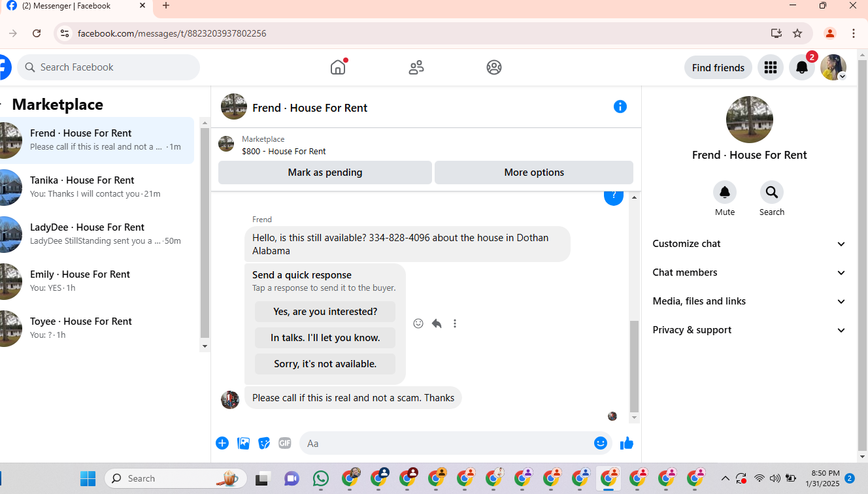Open WhatsApp from the taskbar

[x=321, y=478]
